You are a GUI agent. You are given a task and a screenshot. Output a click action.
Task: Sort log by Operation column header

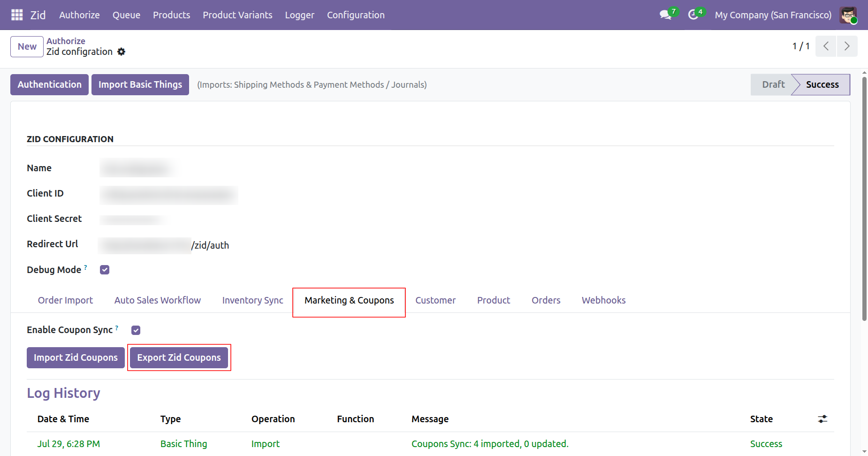click(273, 419)
